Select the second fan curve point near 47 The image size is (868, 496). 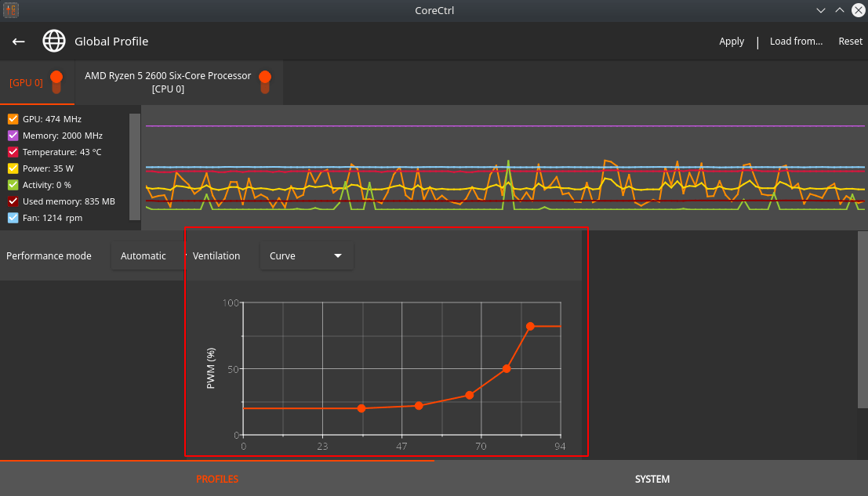[x=419, y=406]
